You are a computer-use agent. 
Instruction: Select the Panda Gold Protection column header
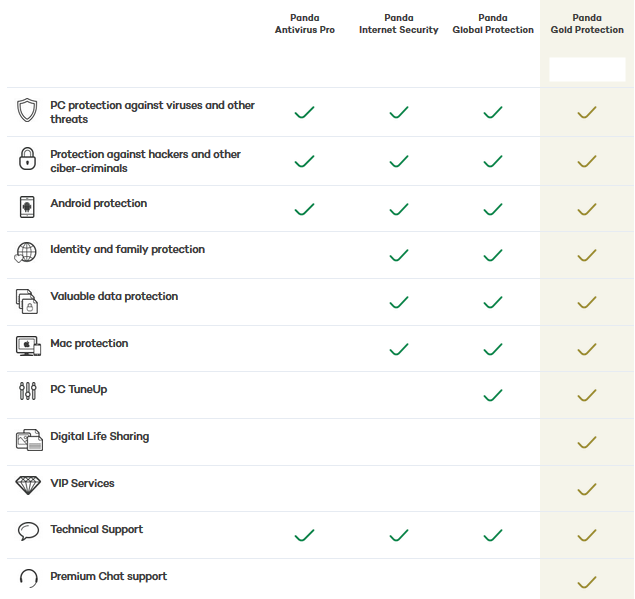click(x=587, y=24)
